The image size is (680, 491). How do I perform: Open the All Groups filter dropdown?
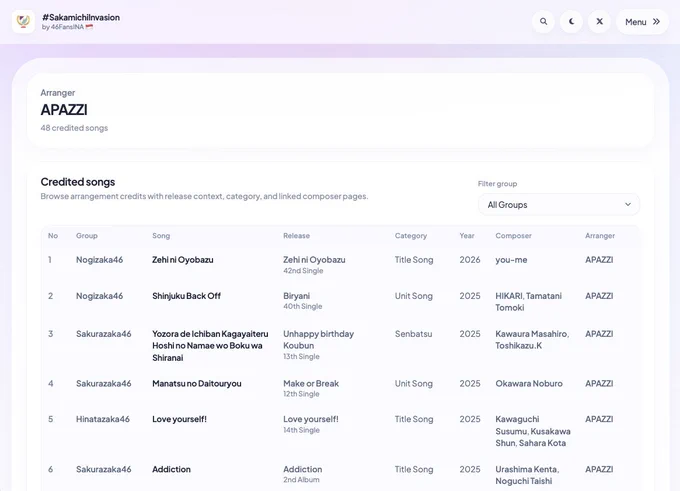click(x=559, y=204)
